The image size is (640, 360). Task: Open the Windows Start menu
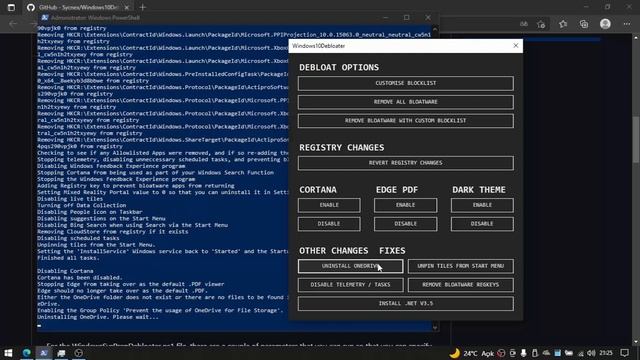(8, 353)
